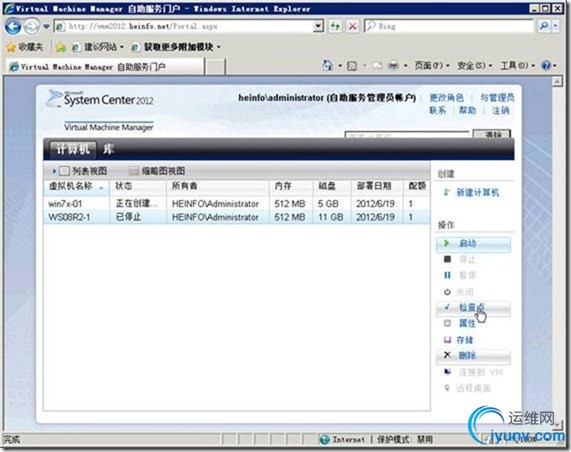Screen dimensions: 571x452
Task: Click 正在创建 status of win7x-01
Action: click(137, 203)
